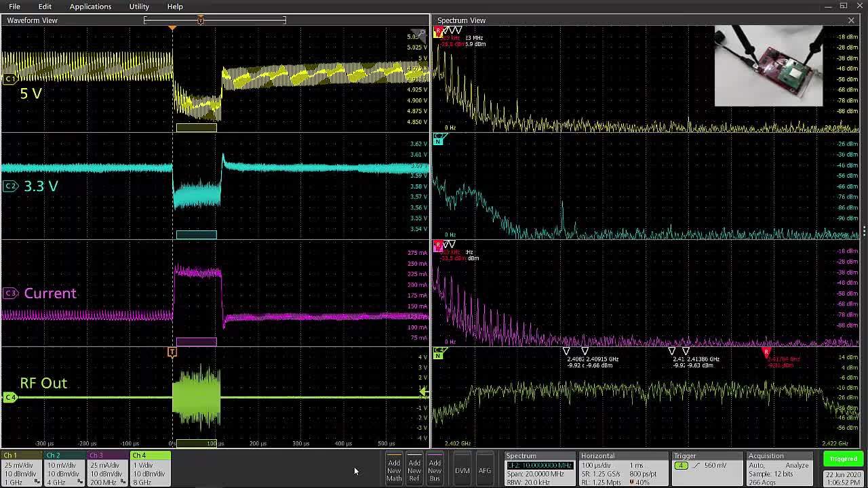Click the C1 channel handle on the waveform
This screenshot has width=868, height=488.
click(9, 79)
